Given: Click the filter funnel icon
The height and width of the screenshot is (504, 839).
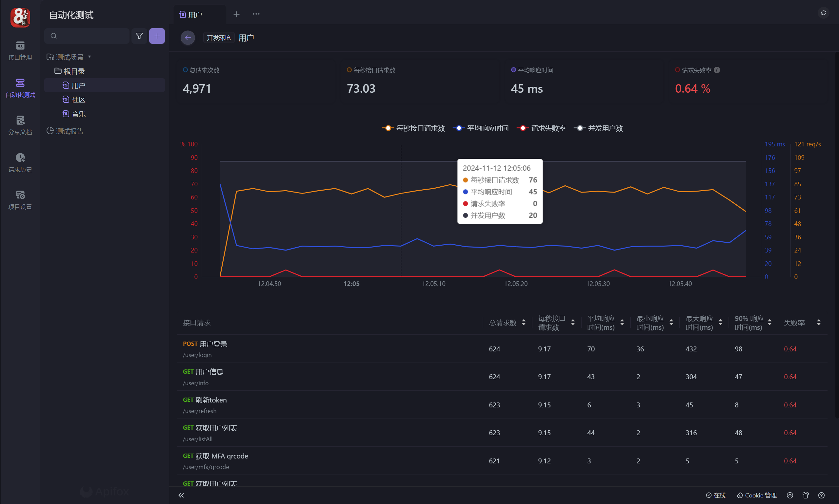Looking at the screenshot, I should click(x=139, y=36).
